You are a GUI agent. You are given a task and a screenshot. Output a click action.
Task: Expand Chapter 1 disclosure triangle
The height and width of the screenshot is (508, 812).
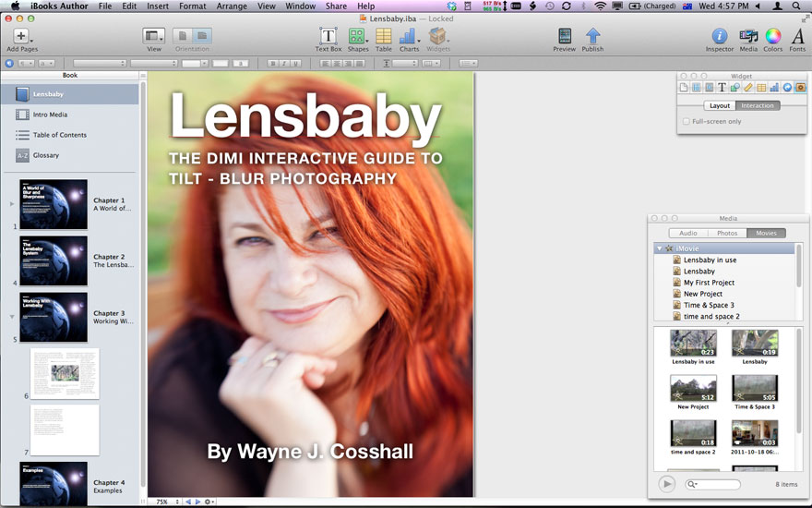pos(11,204)
